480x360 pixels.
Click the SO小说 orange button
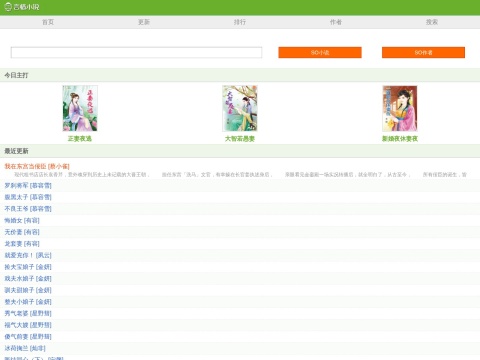click(320, 52)
